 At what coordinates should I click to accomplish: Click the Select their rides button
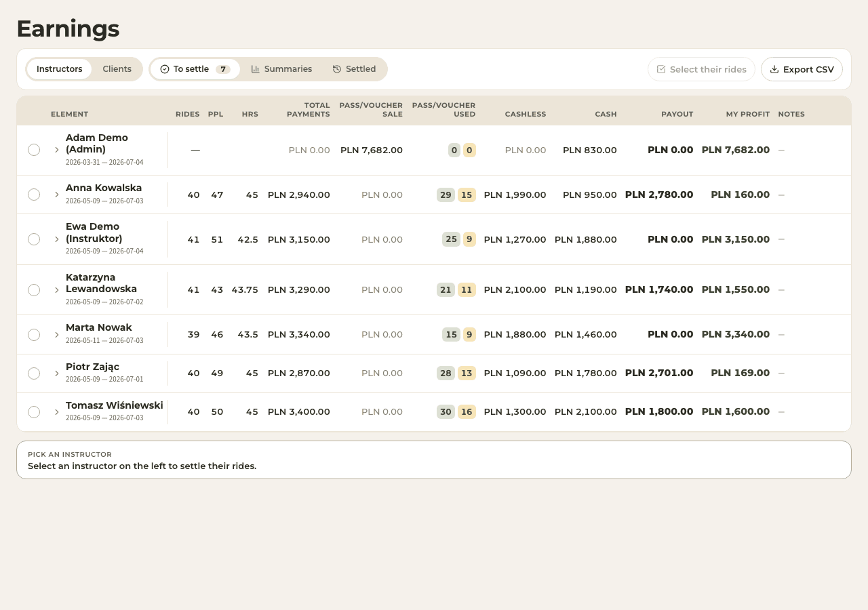pyautogui.click(x=701, y=69)
